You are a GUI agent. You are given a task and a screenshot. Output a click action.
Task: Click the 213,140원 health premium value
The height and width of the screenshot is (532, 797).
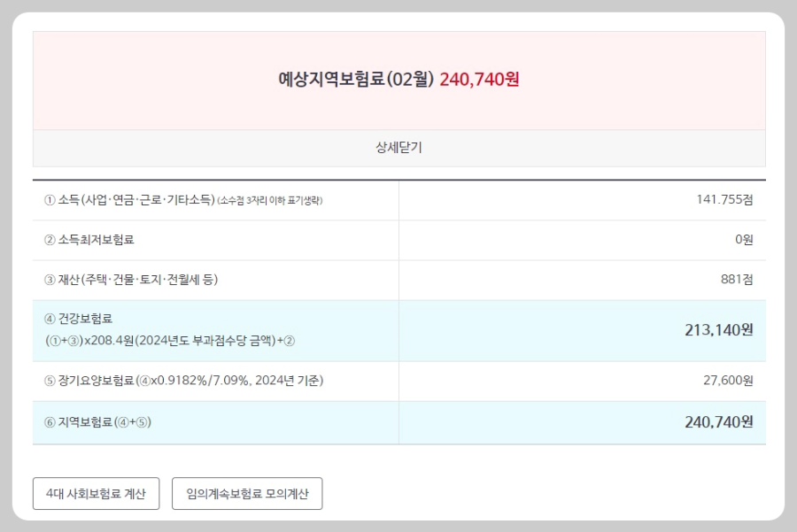[719, 330]
